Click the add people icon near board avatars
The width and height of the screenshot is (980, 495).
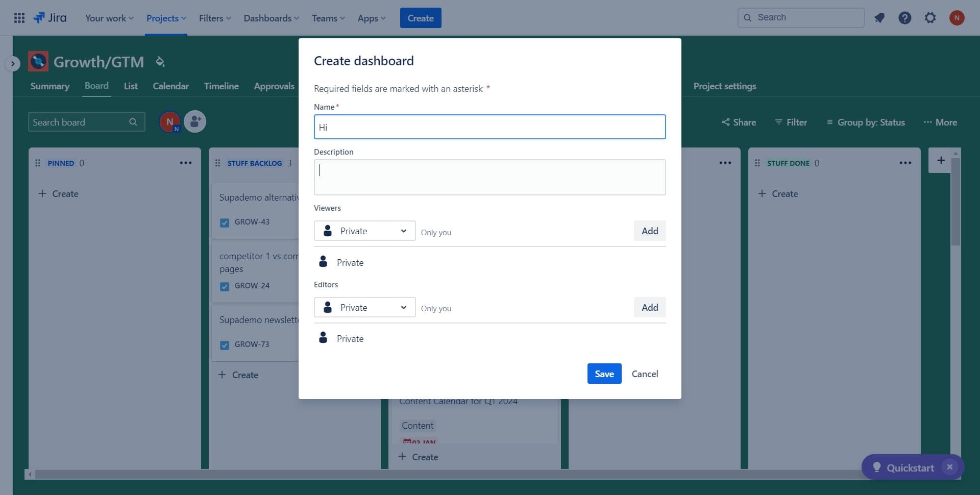coord(194,121)
